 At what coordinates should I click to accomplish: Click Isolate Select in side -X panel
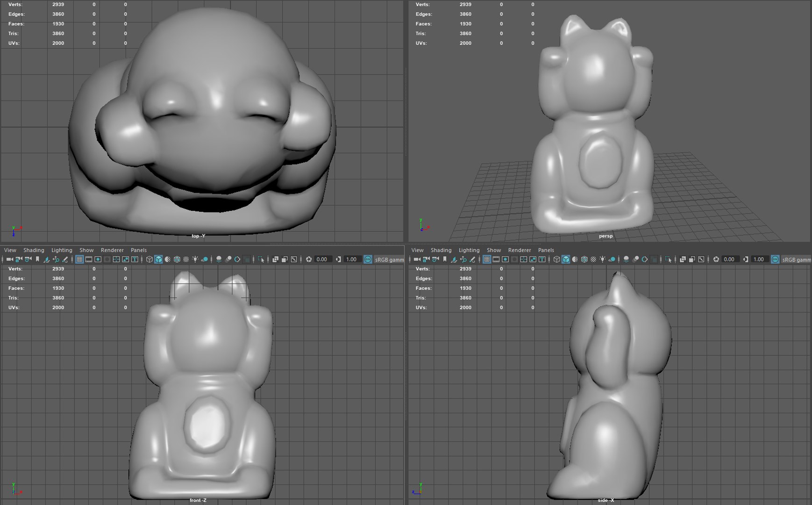click(x=668, y=260)
